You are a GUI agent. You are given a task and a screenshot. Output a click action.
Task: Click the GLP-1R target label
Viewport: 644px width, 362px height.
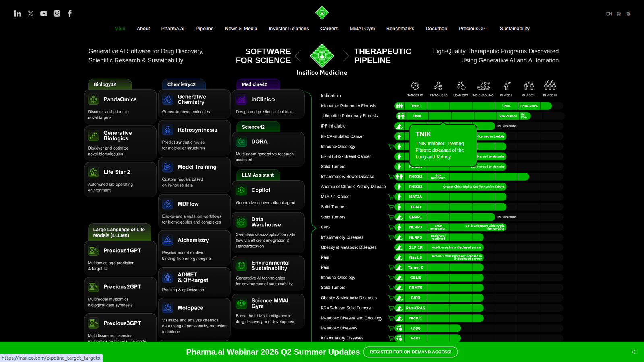[x=415, y=247]
